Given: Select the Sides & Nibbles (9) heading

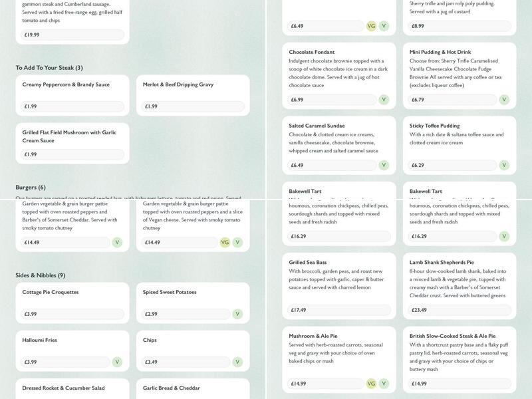Looking at the screenshot, I should (x=40, y=275).
